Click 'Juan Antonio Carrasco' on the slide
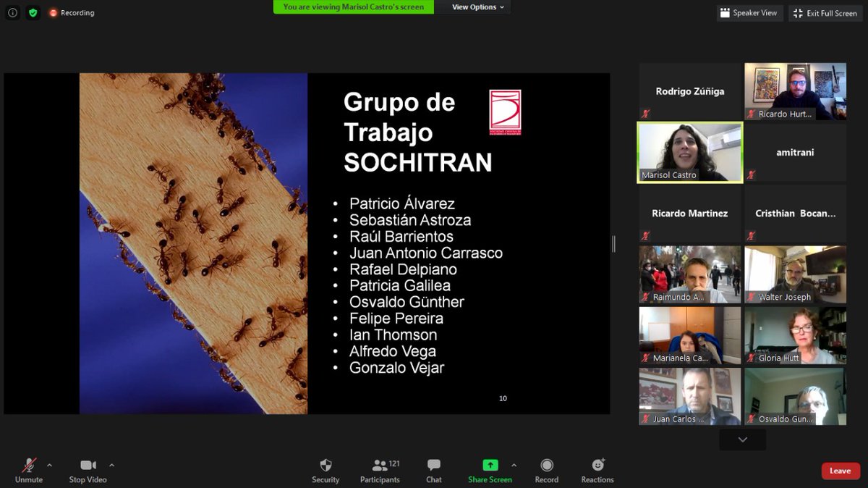 coord(426,253)
